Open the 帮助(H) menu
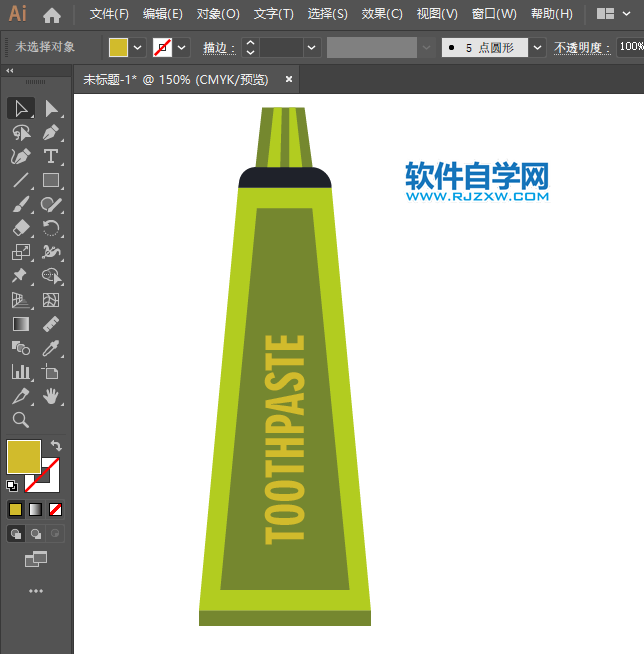This screenshot has height=654, width=644. click(x=551, y=14)
